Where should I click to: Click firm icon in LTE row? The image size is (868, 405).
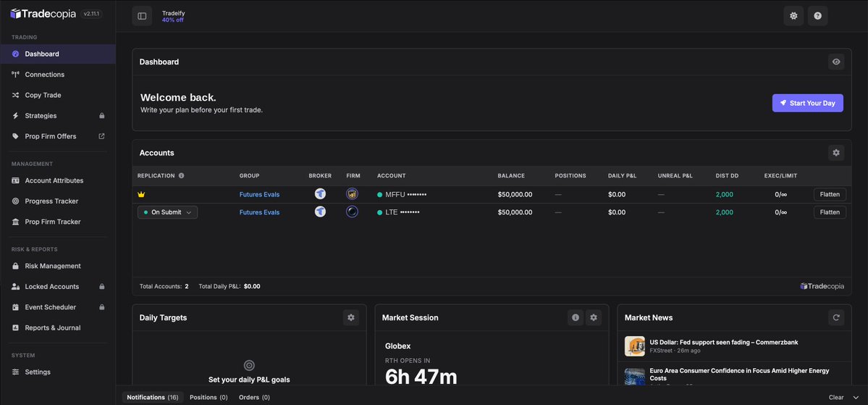(352, 212)
